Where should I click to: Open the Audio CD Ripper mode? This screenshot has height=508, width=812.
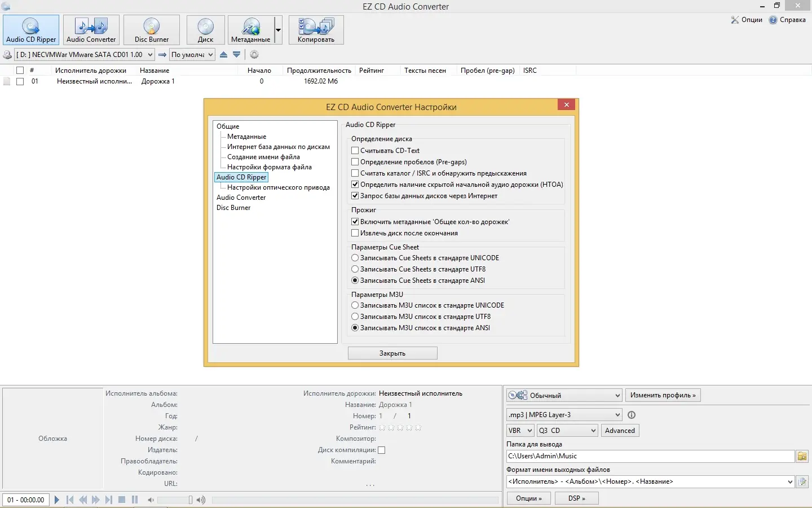click(x=31, y=30)
